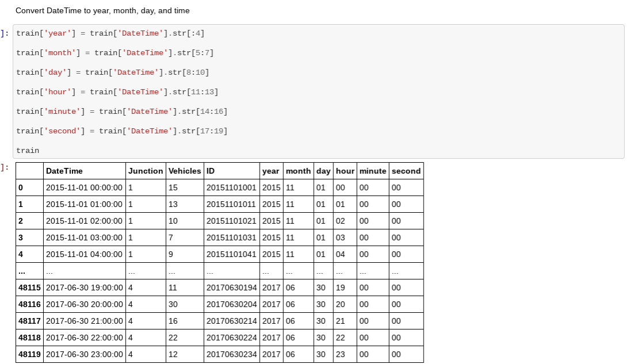Click the month column header

[x=298, y=171]
